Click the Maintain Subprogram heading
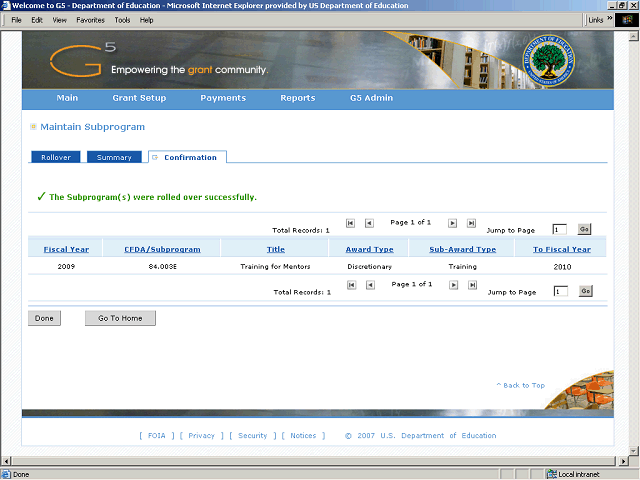The height and width of the screenshot is (480, 640). (x=92, y=127)
